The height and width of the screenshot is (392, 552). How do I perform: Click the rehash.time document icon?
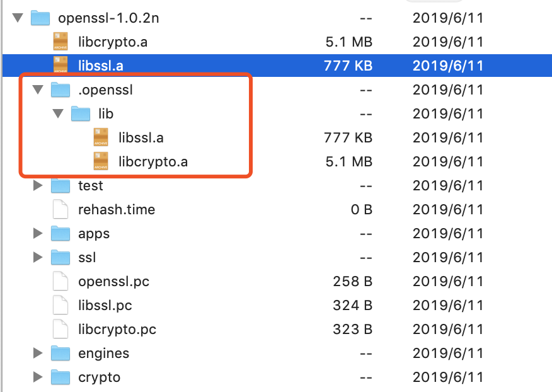coord(60,209)
